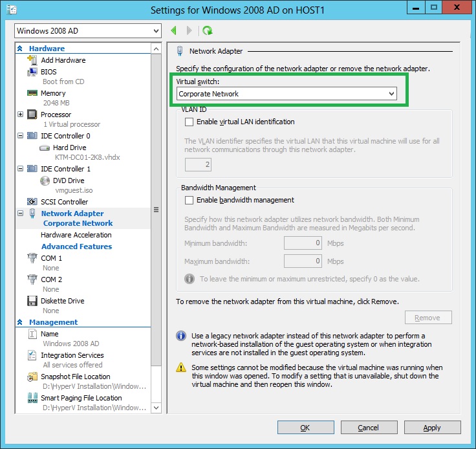The image size is (476, 449).
Task: Select Snapshot File Location item
Action: 76,377
